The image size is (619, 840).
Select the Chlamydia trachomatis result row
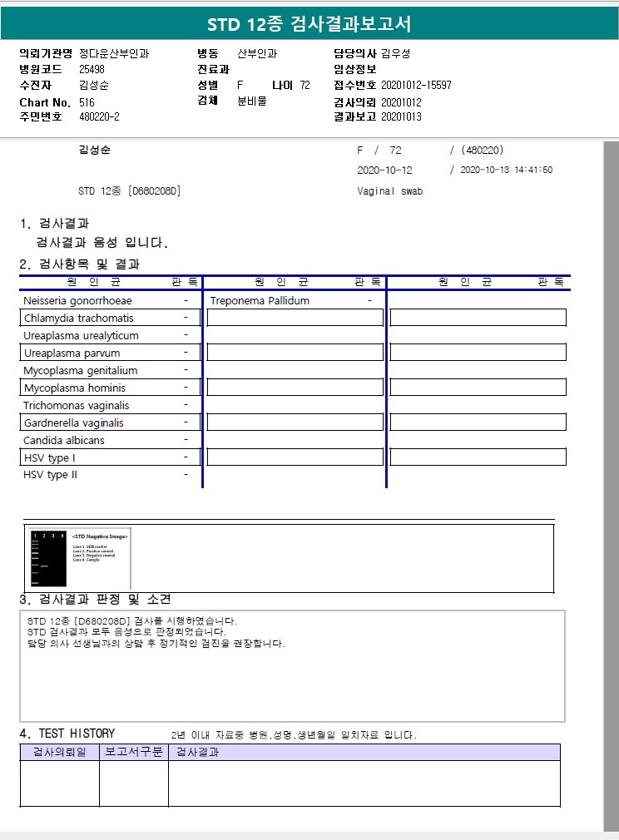pyautogui.click(x=110, y=318)
